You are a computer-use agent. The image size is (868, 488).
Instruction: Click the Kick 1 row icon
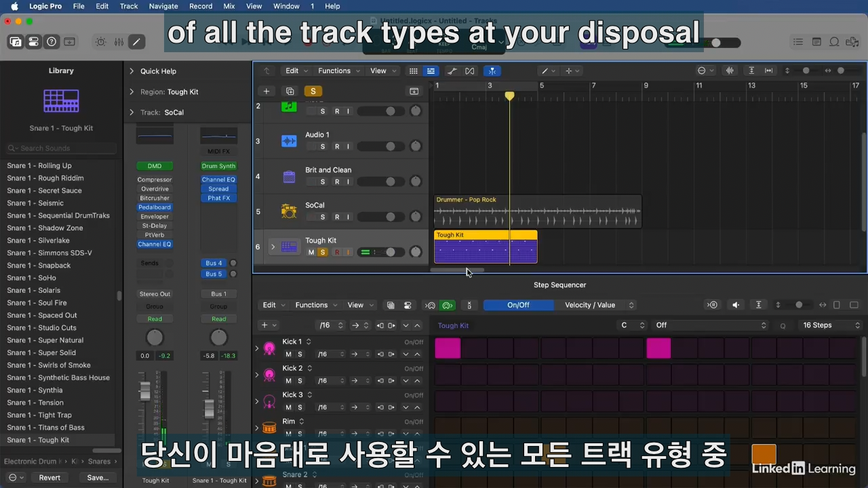click(269, 348)
